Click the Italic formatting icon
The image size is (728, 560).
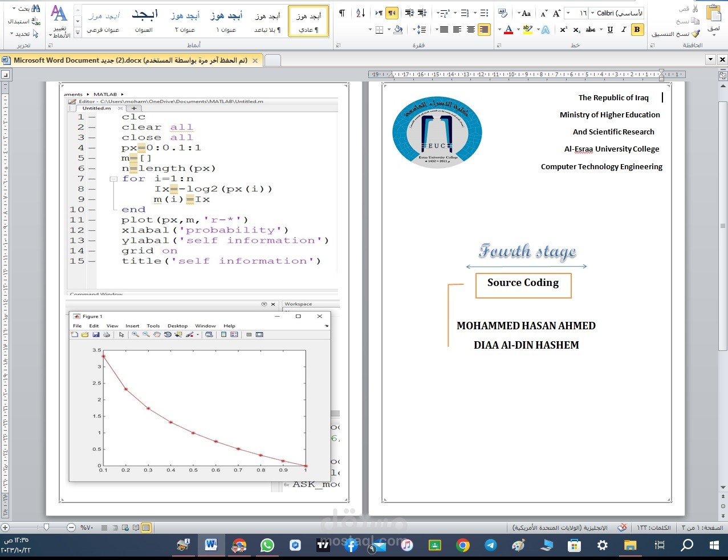pos(623,30)
